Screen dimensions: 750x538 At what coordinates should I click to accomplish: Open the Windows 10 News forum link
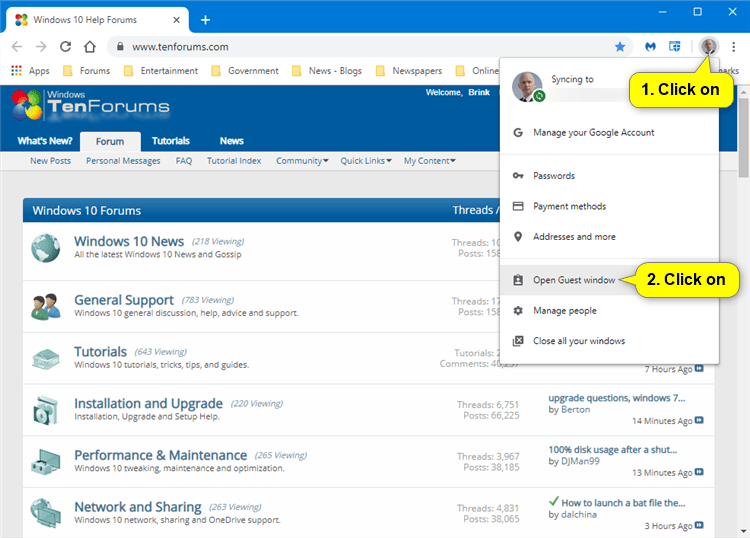(x=129, y=241)
